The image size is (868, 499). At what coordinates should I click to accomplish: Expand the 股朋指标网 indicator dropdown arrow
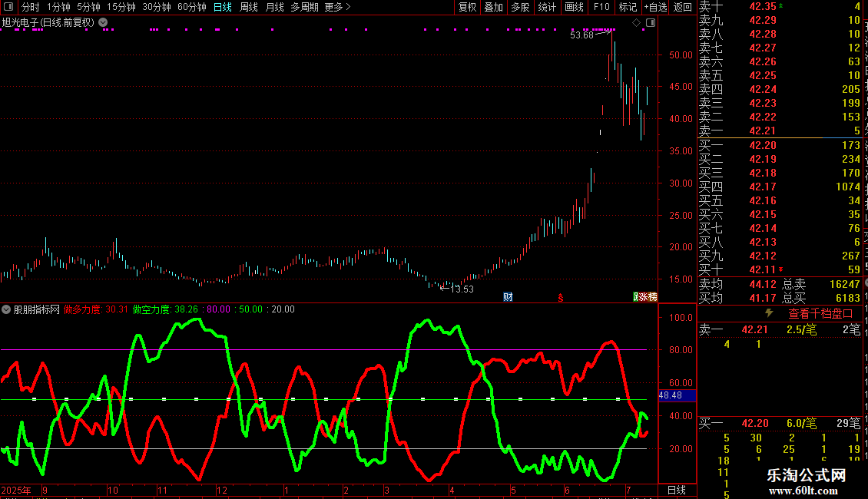[x=6, y=309]
